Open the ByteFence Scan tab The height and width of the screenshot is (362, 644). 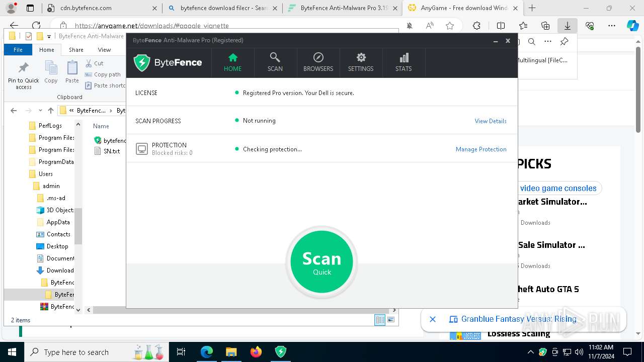tap(275, 62)
